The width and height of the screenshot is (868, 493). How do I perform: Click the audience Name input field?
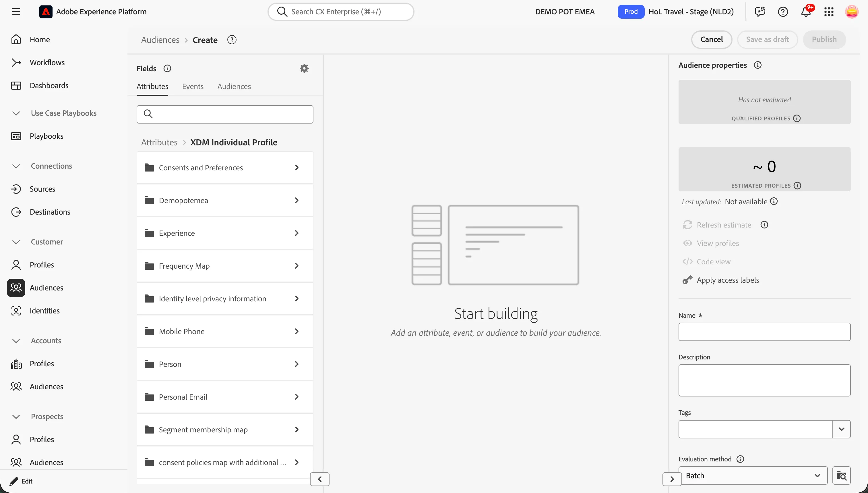tap(764, 332)
